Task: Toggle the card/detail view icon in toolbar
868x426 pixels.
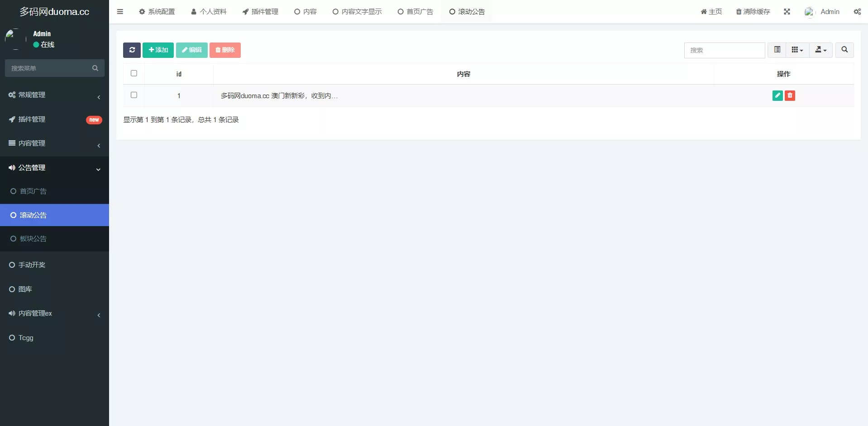Action: pyautogui.click(x=777, y=50)
